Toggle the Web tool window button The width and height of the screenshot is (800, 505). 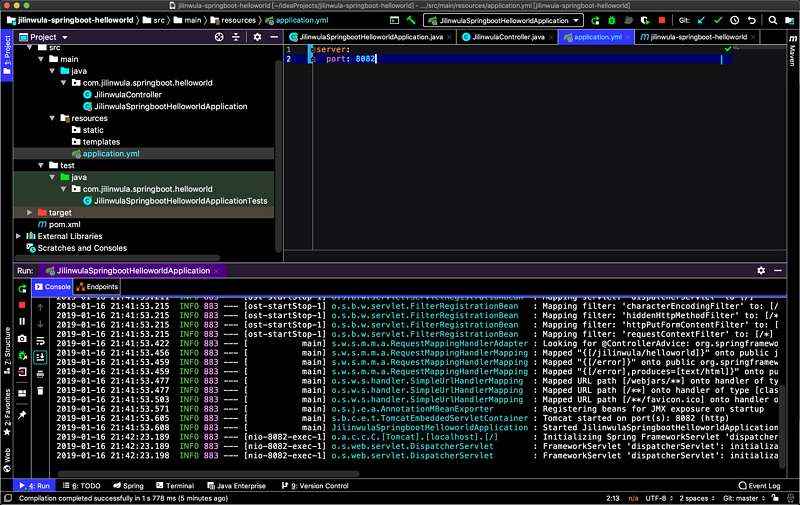(x=7, y=460)
